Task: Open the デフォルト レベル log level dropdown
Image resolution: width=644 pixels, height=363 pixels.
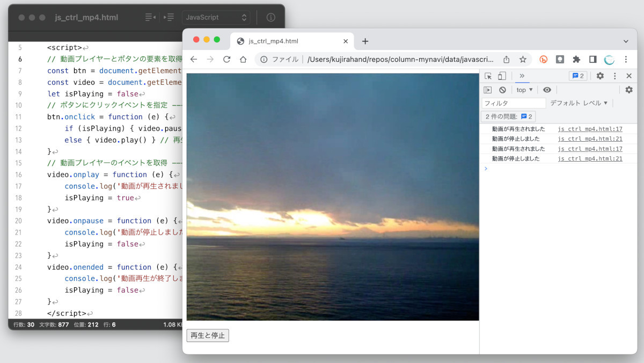Action: pos(579,103)
